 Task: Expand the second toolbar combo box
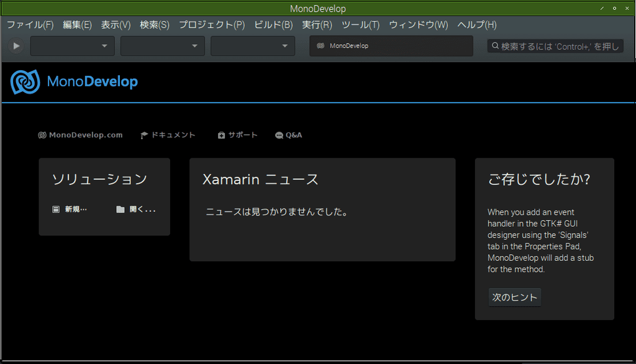(162, 45)
